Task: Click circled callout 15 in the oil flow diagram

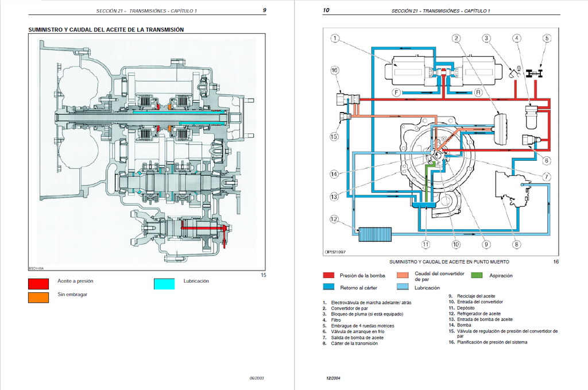Action: (334, 137)
